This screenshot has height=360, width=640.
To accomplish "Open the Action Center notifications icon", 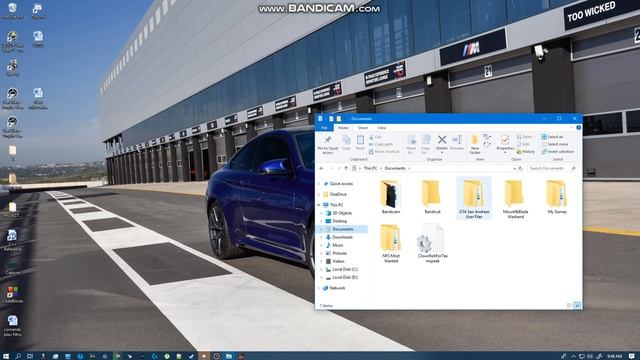I will pos(631,356).
